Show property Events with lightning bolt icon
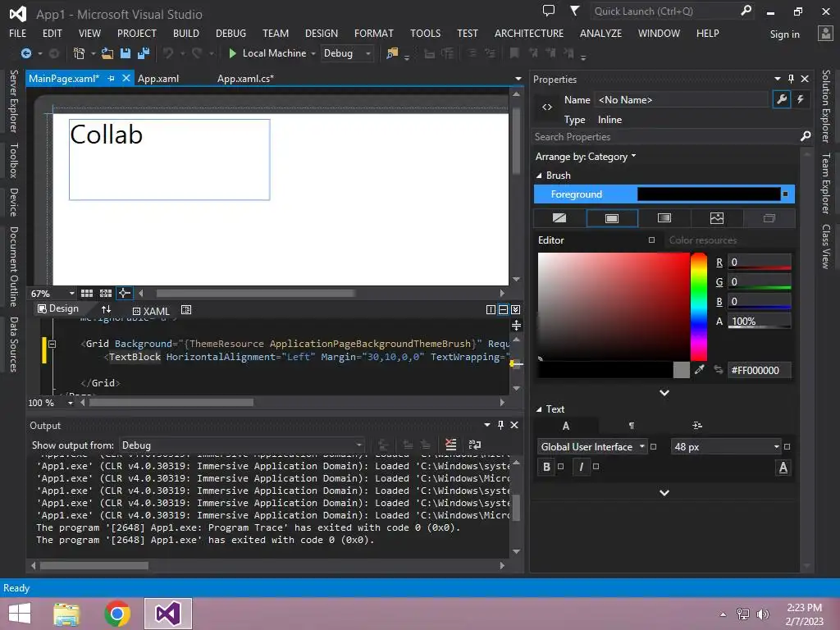The image size is (840, 630). tap(801, 99)
